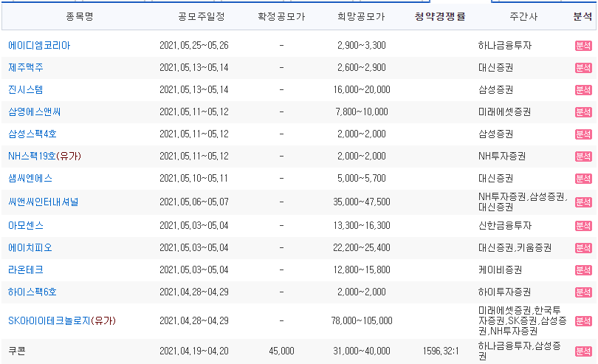Select the price range 13,300~16,300
This screenshot has height=364, width=598.
click(x=362, y=225)
